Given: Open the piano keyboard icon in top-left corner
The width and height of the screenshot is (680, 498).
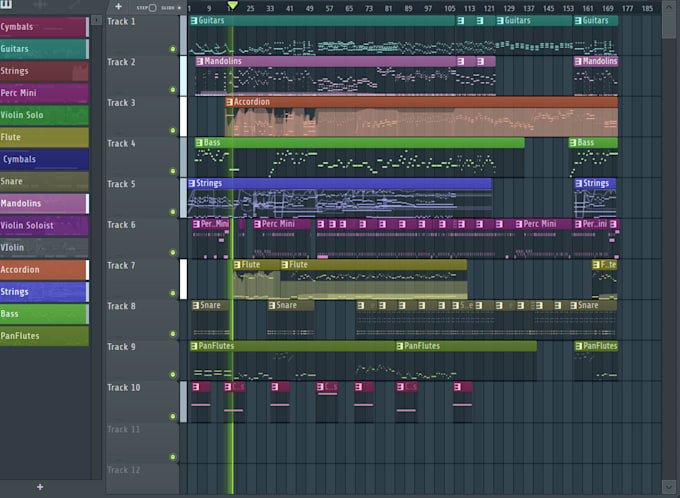Looking at the screenshot, I should [x=7, y=4].
